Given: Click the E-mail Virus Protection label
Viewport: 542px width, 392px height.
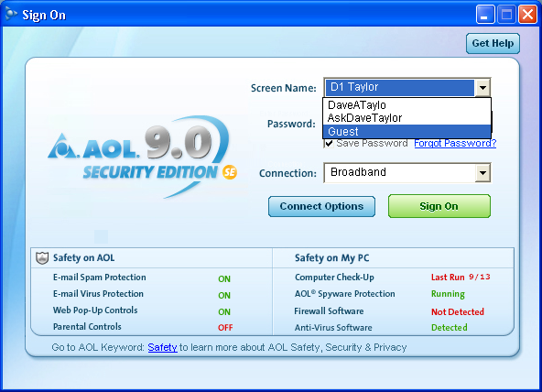Looking at the screenshot, I should coord(98,294).
